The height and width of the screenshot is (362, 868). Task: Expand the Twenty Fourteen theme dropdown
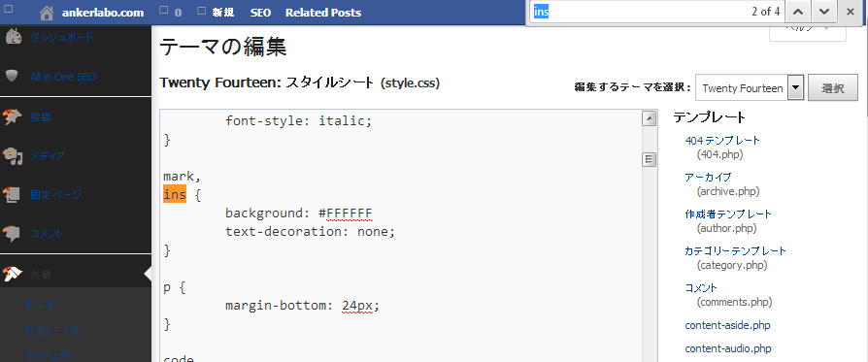796,88
